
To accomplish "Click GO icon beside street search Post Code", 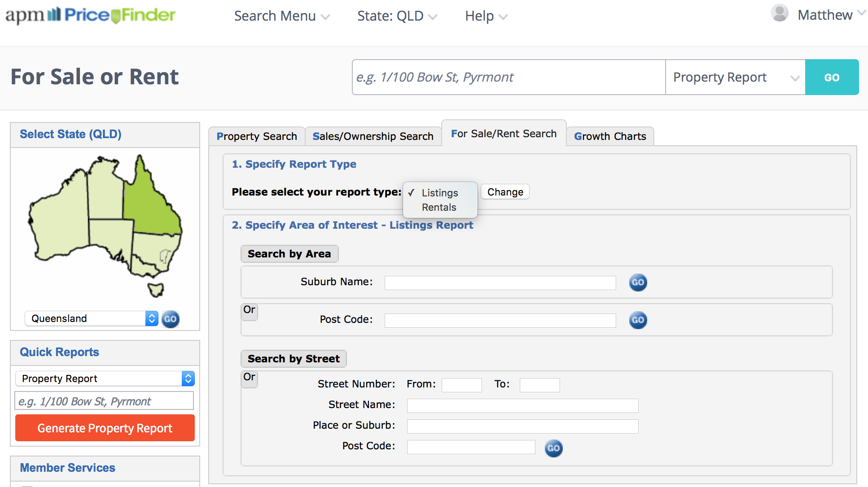I will point(553,448).
